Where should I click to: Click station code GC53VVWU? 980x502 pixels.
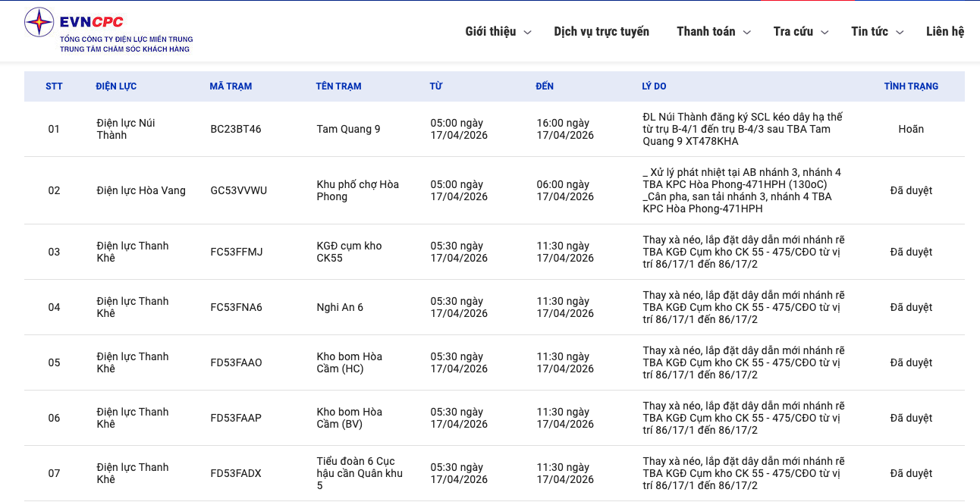[x=238, y=190]
